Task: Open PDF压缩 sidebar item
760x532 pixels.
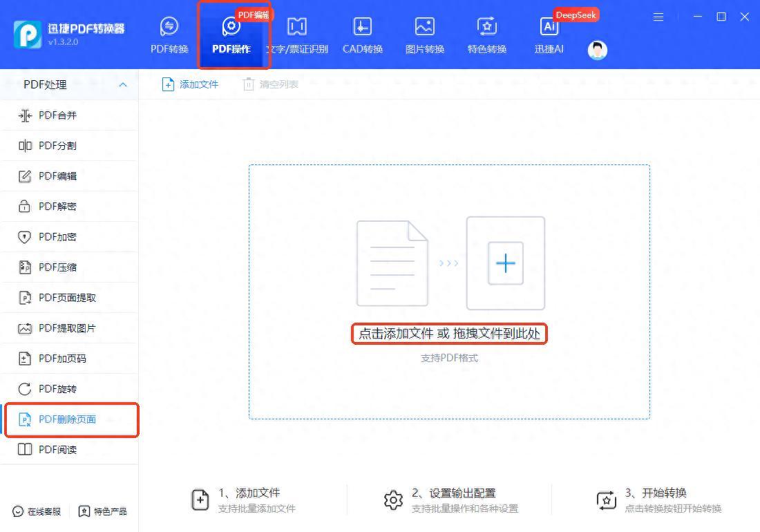Action: (x=57, y=267)
